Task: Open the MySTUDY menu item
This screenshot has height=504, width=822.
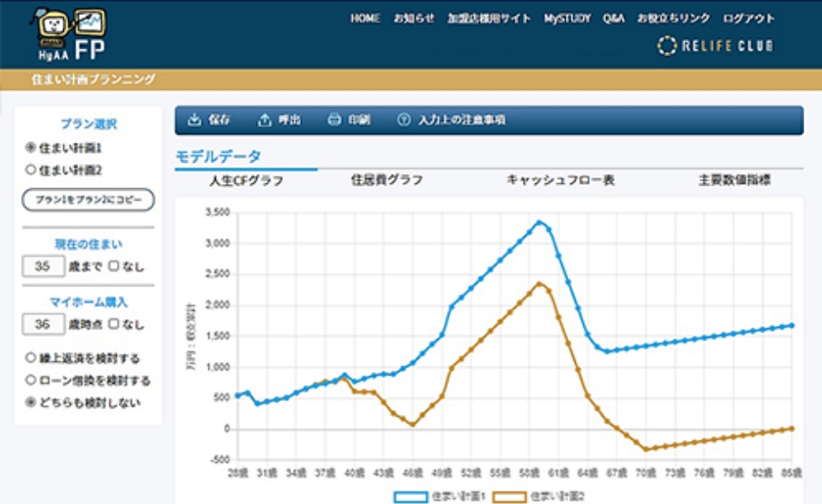Action: (567, 18)
